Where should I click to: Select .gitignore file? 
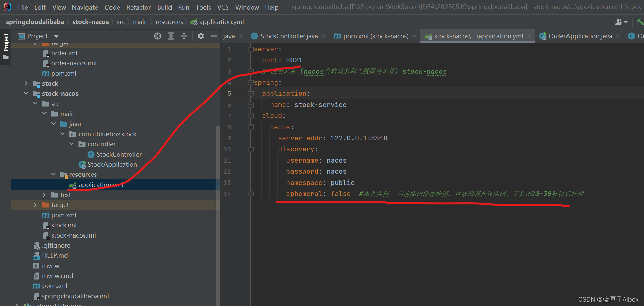coord(56,245)
